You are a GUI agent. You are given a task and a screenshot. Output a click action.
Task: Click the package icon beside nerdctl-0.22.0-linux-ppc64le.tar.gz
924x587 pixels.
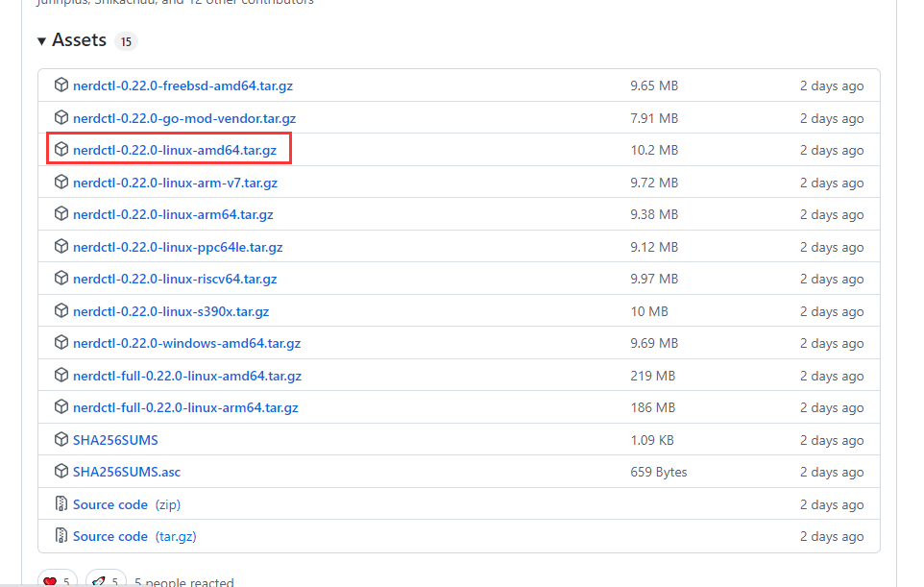[x=61, y=246]
